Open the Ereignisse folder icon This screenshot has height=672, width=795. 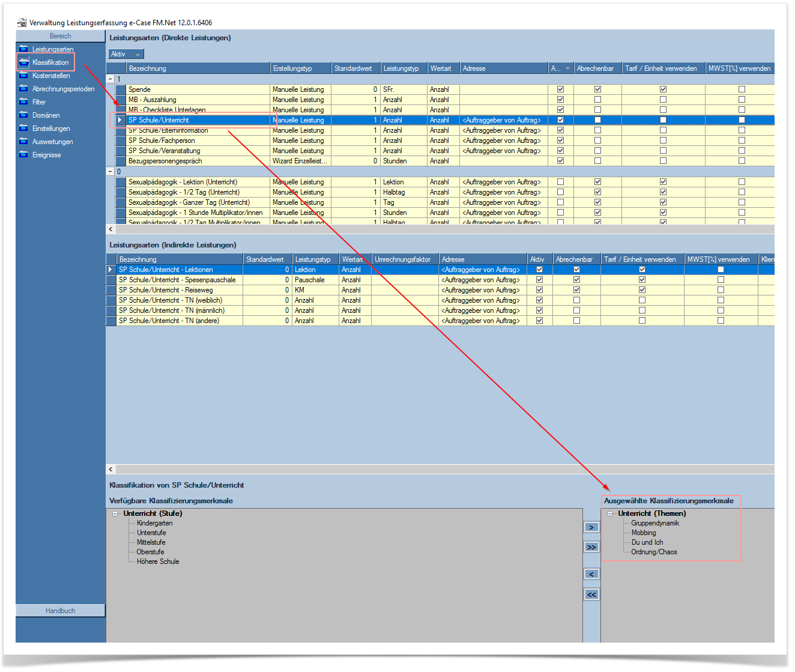coord(23,154)
